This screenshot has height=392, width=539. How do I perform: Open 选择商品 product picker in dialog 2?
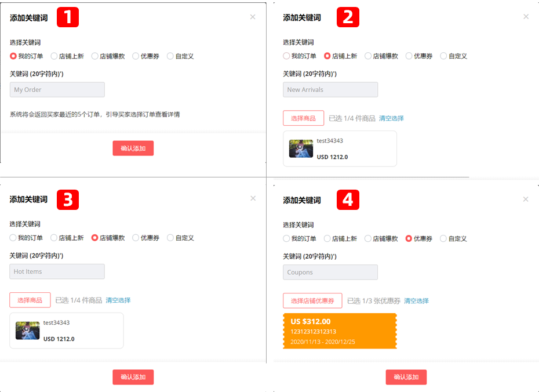click(303, 118)
